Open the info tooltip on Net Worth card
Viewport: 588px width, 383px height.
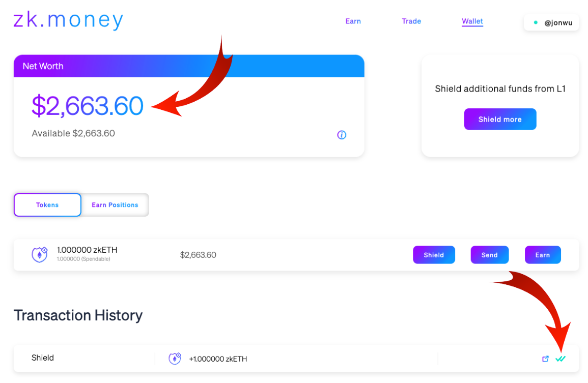pyautogui.click(x=342, y=135)
